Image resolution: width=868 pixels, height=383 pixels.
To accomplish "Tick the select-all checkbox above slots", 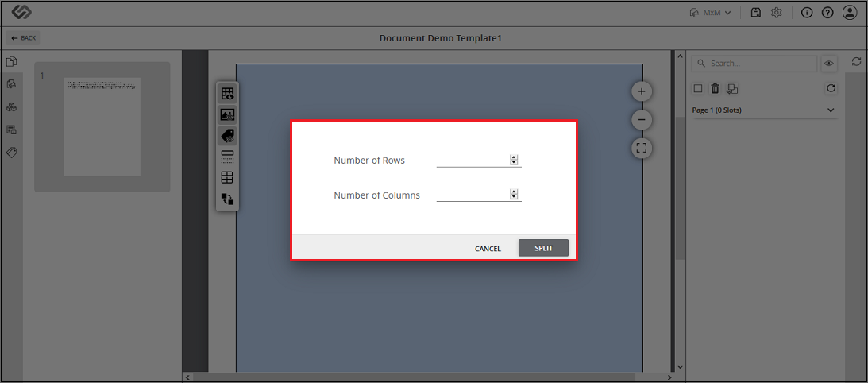I will 698,88.
